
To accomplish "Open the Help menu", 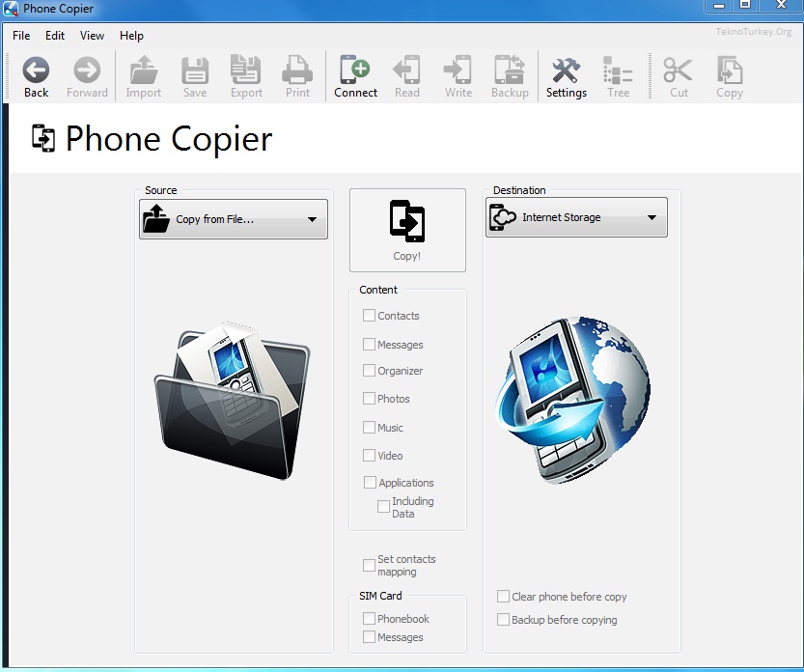I will (x=131, y=36).
